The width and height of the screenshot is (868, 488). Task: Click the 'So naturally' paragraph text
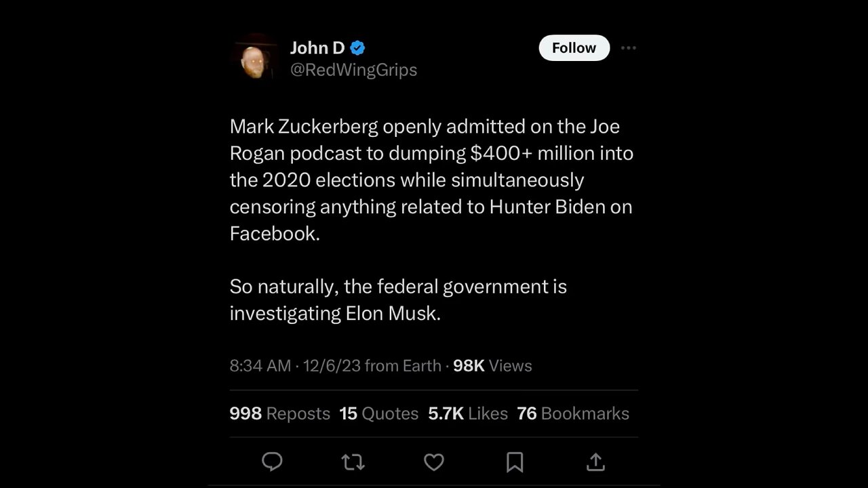coord(398,300)
